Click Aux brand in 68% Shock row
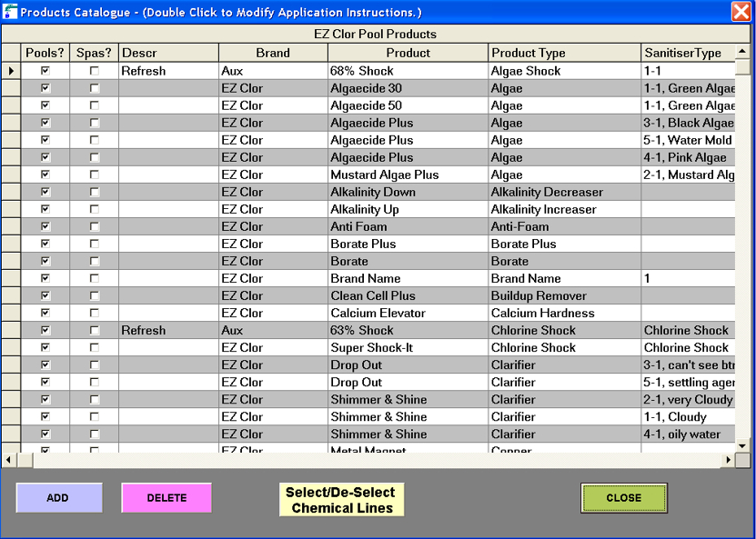Image resolution: width=756 pixels, height=539 pixels. pos(273,71)
